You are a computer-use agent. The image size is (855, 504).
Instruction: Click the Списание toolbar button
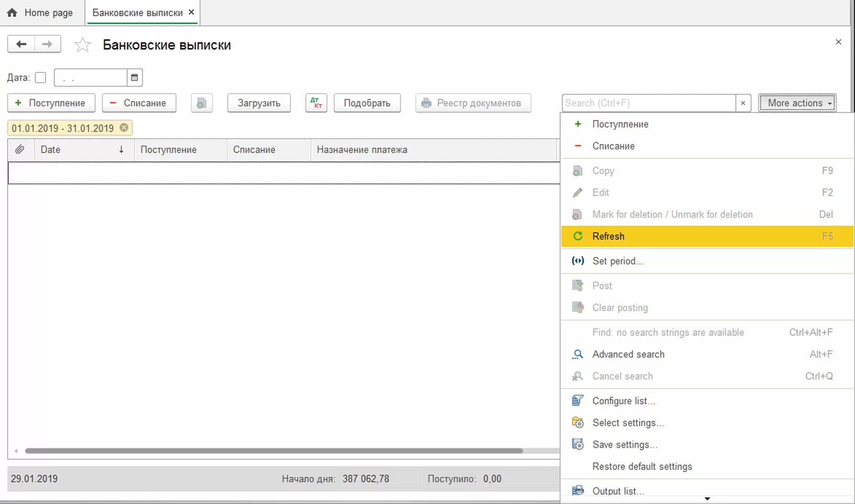(139, 103)
